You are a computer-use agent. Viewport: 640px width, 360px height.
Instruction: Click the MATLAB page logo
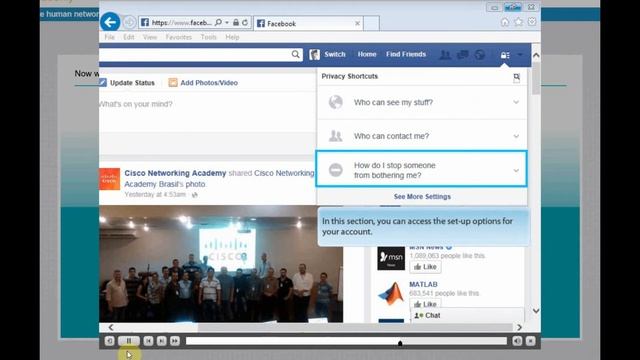391,294
